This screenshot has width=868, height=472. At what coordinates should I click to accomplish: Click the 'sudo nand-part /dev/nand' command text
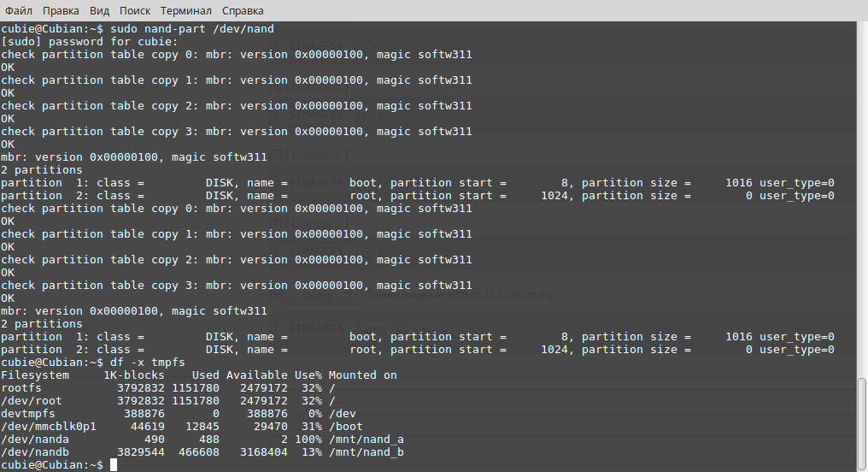tap(192, 29)
